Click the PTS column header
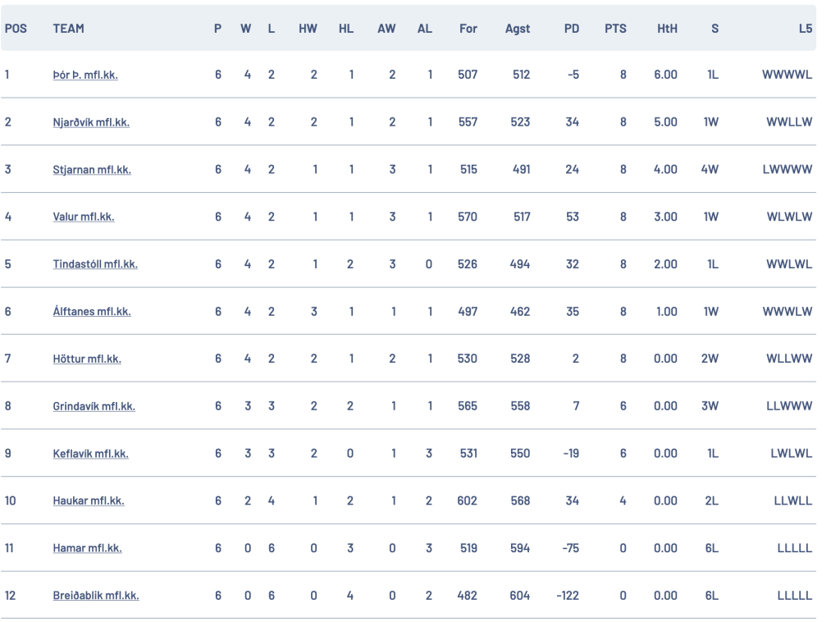This screenshot has width=840, height=622. [x=615, y=29]
